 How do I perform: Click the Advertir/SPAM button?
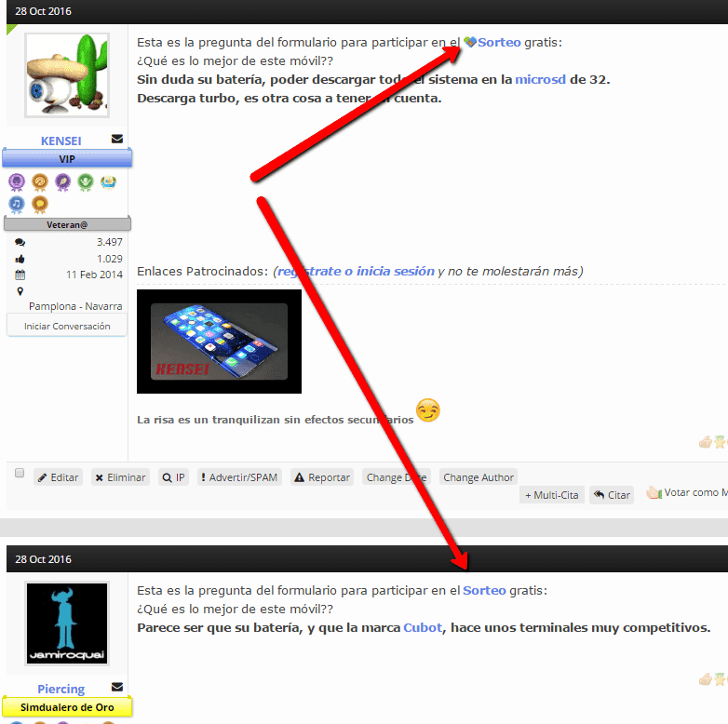coord(239,477)
